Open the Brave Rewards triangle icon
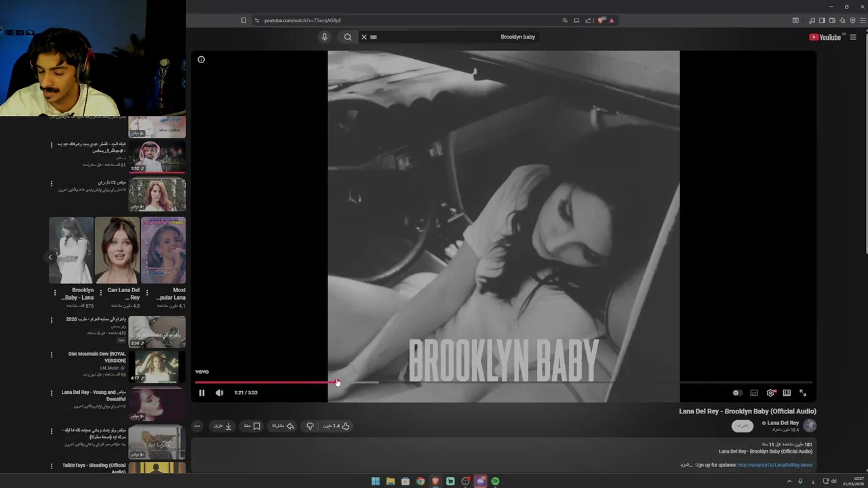 pyautogui.click(x=612, y=20)
